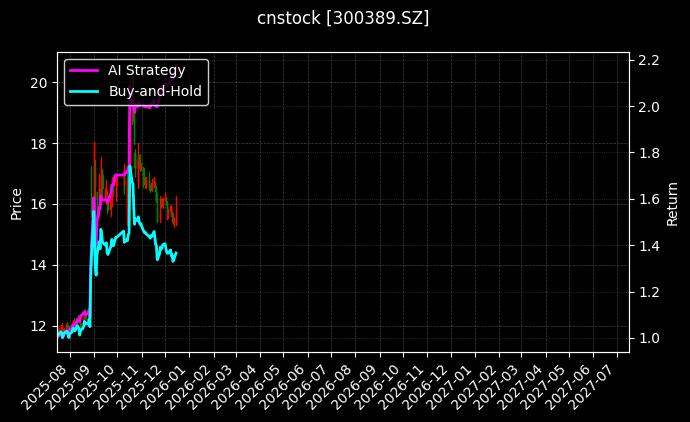Click the Buy-and-Hold legend label

155,91
